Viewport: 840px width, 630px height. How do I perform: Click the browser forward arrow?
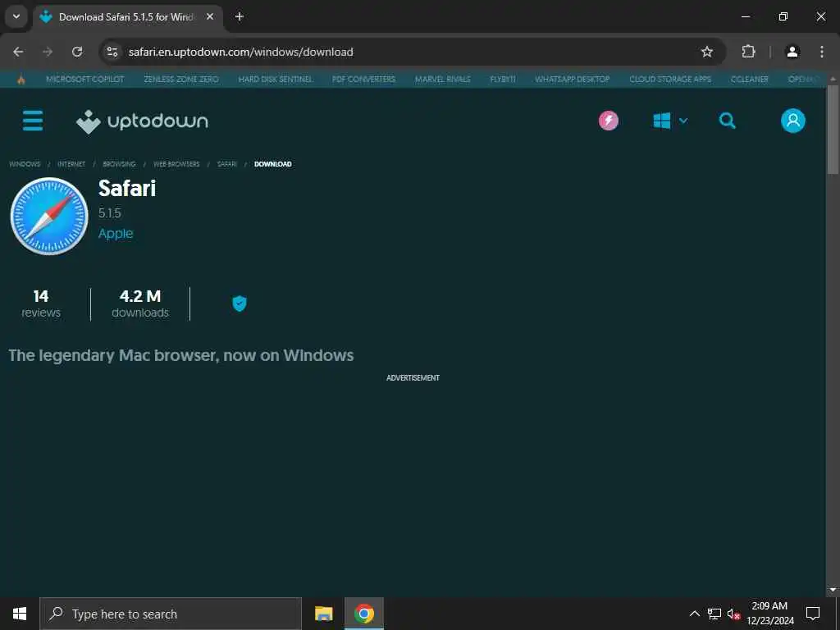(48, 52)
